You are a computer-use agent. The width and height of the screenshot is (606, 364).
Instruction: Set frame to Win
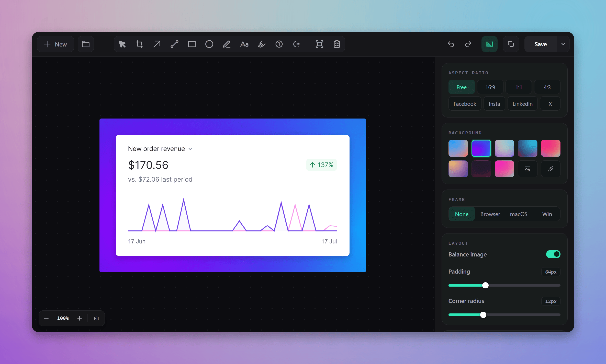[547, 214]
